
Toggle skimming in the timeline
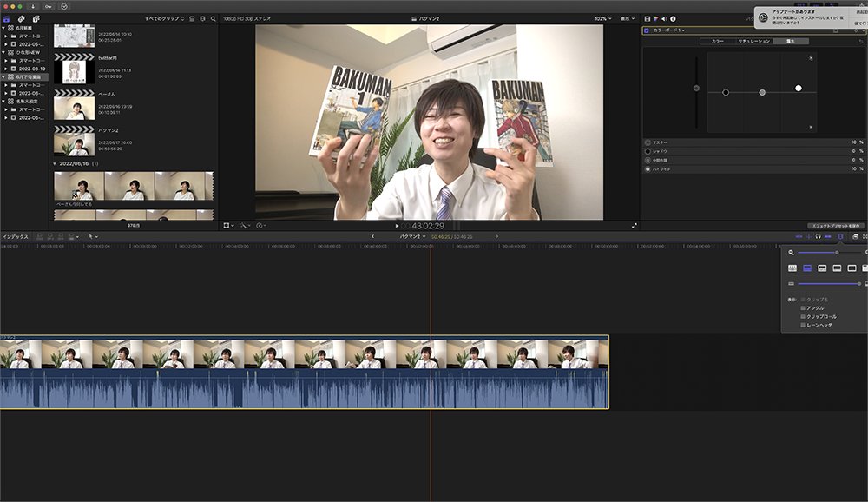click(x=799, y=236)
